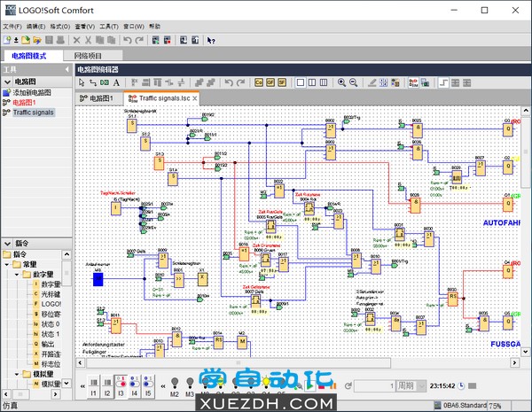Switch to the 电路图1 editor tab

[97, 98]
